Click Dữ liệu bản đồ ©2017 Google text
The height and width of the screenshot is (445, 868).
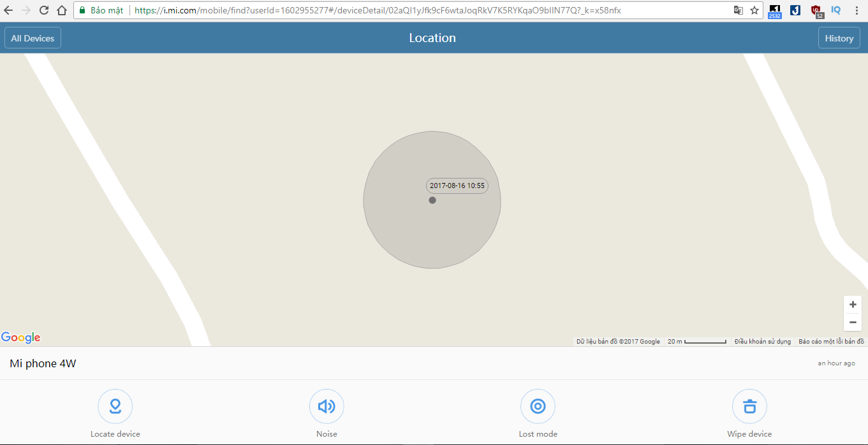[618, 342]
